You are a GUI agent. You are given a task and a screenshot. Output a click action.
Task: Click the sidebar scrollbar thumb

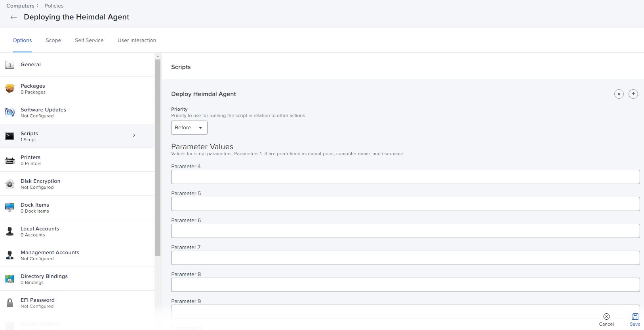[x=158, y=158]
